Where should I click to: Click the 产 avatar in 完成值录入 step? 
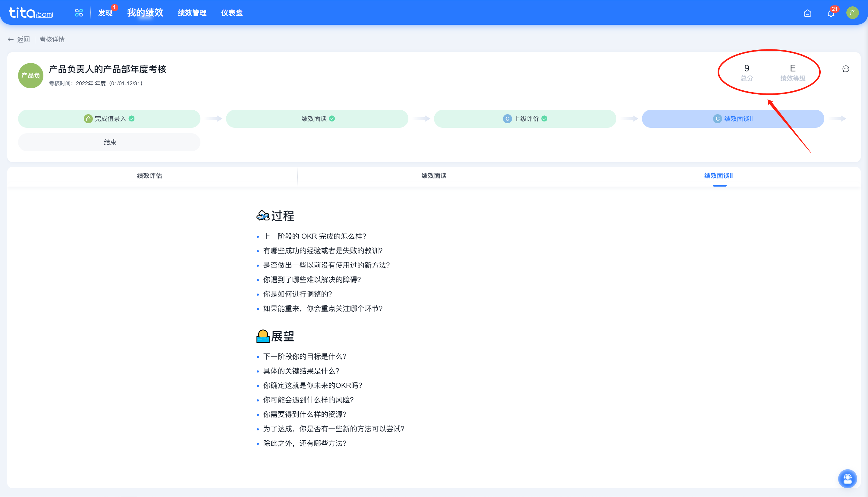click(88, 119)
